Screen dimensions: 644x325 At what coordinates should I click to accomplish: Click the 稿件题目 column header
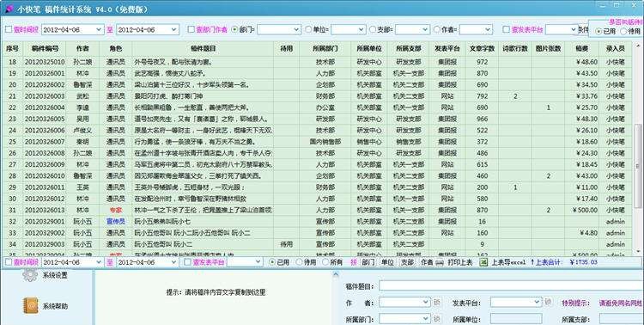[x=204, y=48]
